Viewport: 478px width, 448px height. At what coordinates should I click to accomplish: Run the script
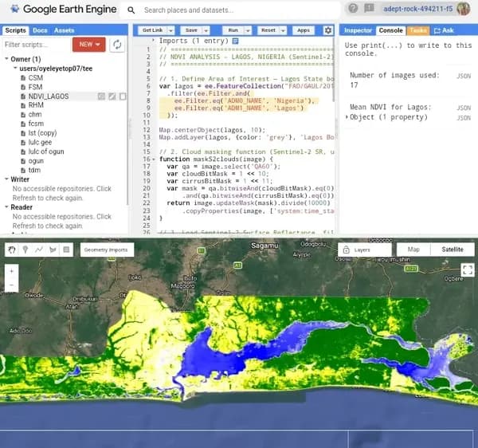coord(233,30)
